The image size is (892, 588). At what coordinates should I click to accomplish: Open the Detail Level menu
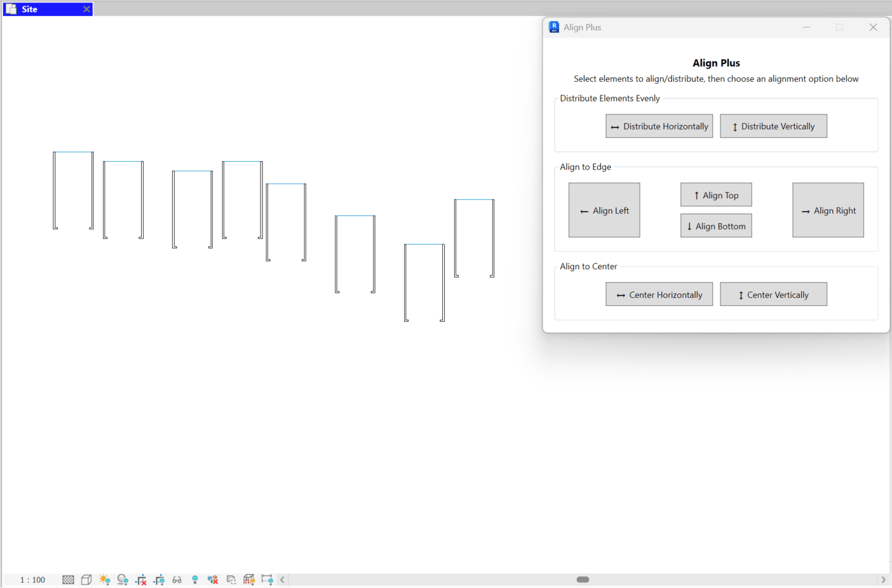tap(67, 579)
